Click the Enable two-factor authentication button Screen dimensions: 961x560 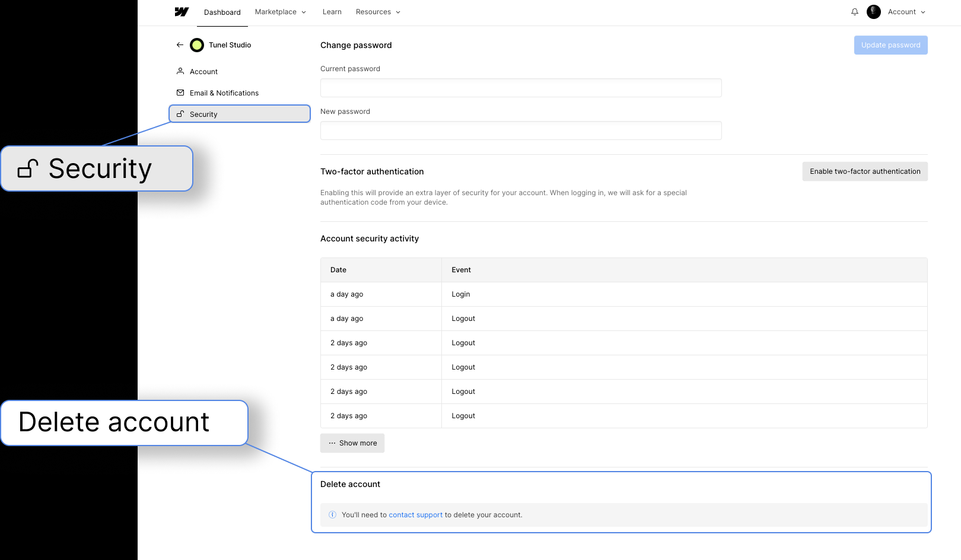[864, 171]
